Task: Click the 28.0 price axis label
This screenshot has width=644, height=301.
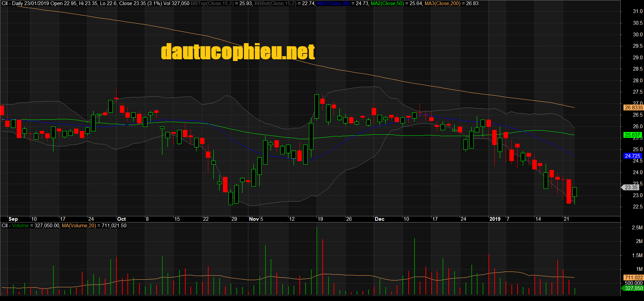Action: 637,81
